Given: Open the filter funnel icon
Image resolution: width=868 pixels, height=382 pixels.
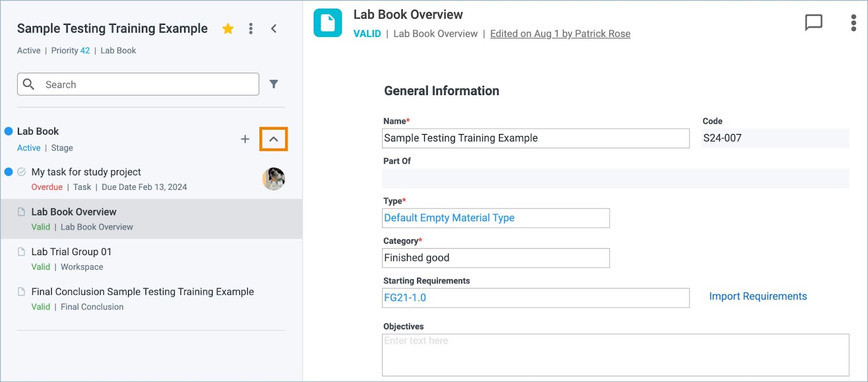Looking at the screenshot, I should pyautogui.click(x=274, y=84).
